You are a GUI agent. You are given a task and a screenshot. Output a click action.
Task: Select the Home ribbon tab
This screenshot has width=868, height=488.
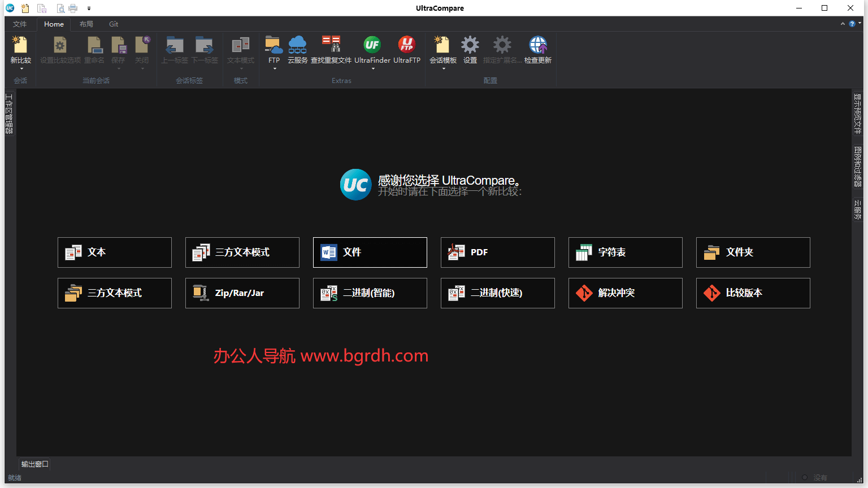click(54, 24)
